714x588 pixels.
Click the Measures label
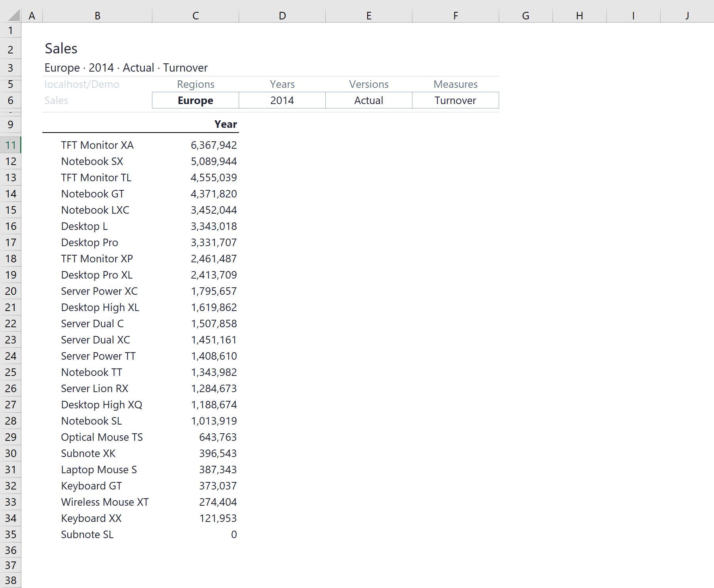(456, 84)
